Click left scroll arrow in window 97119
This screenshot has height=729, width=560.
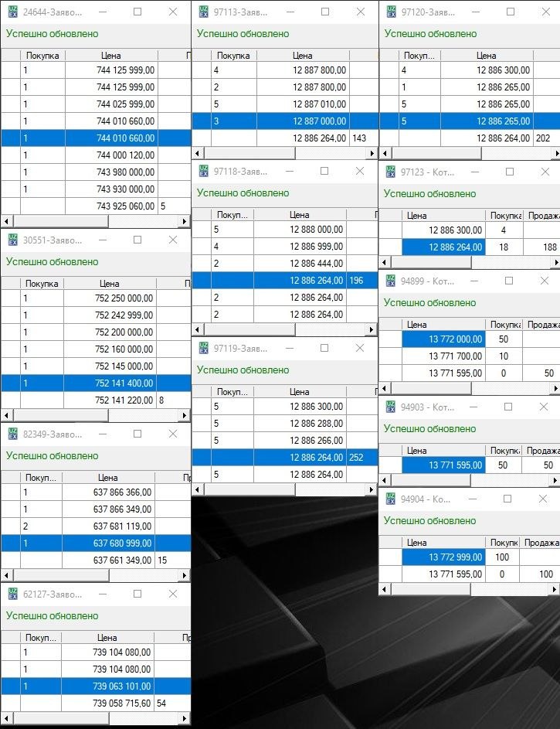197,489
